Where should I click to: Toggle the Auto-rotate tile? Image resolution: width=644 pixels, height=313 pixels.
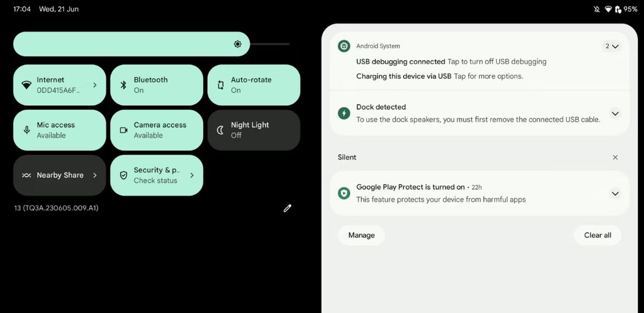253,85
